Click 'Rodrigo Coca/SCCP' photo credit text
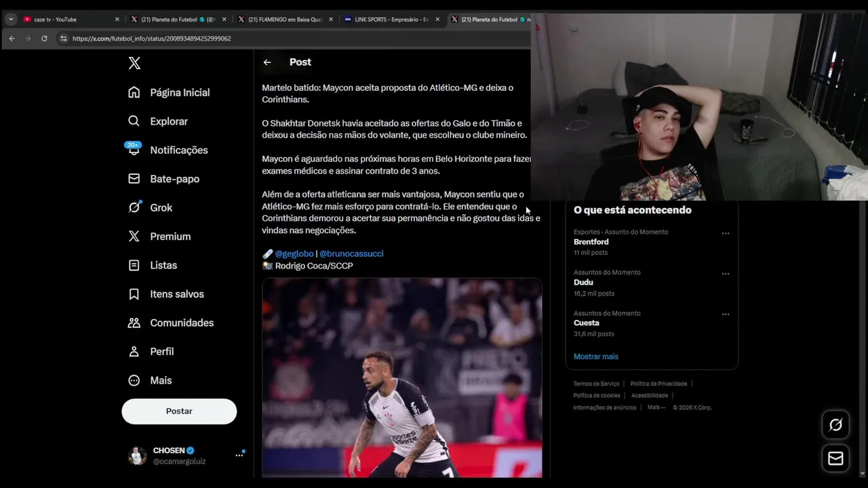This screenshot has width=868, height=488. [314, 266]
